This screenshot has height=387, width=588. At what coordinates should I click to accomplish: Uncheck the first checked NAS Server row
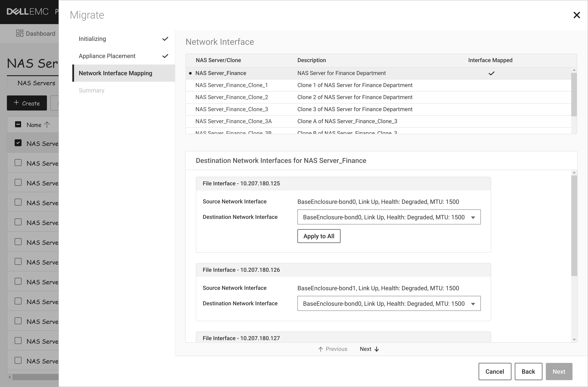click(x=18, y=143)
